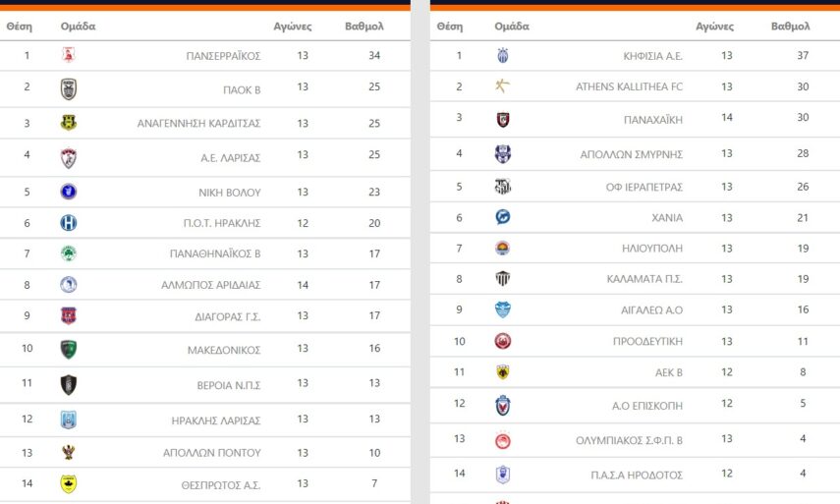The image size is (840, 504).
Task: Click the ΑΕΚ Β team crest
Action: tap(503, 372)
